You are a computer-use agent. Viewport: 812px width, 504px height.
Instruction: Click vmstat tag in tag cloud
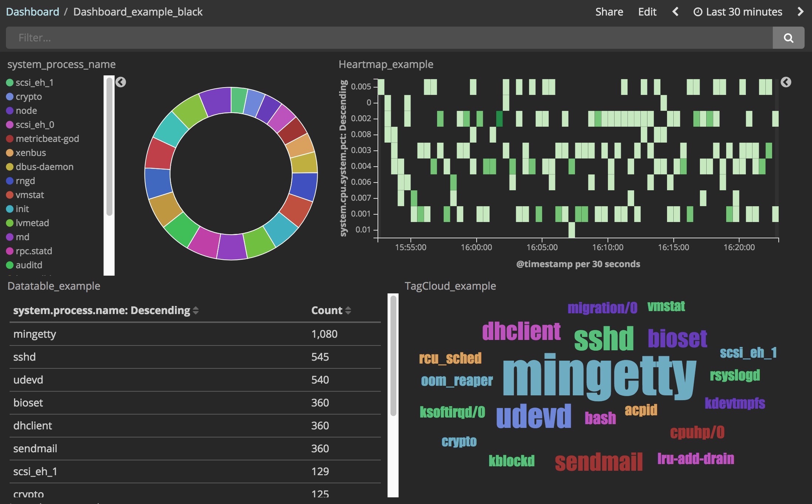coord(666,306)
